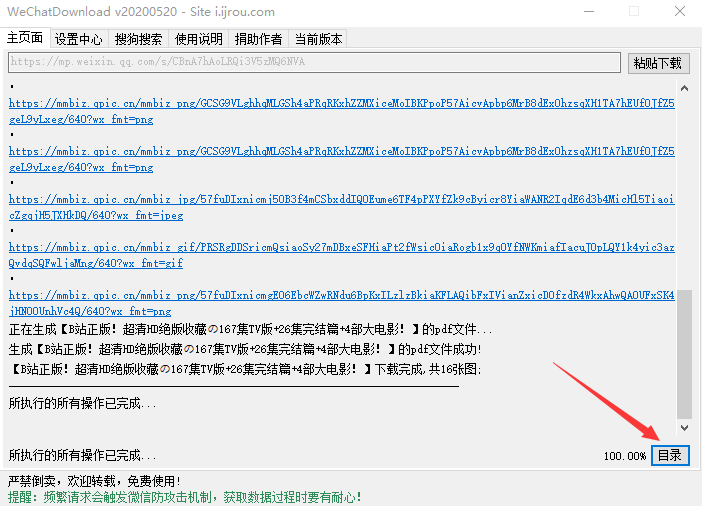The height and width of the screenshot is (506, 702).
Task: Click the 目录 button
Action: [670, 455]
